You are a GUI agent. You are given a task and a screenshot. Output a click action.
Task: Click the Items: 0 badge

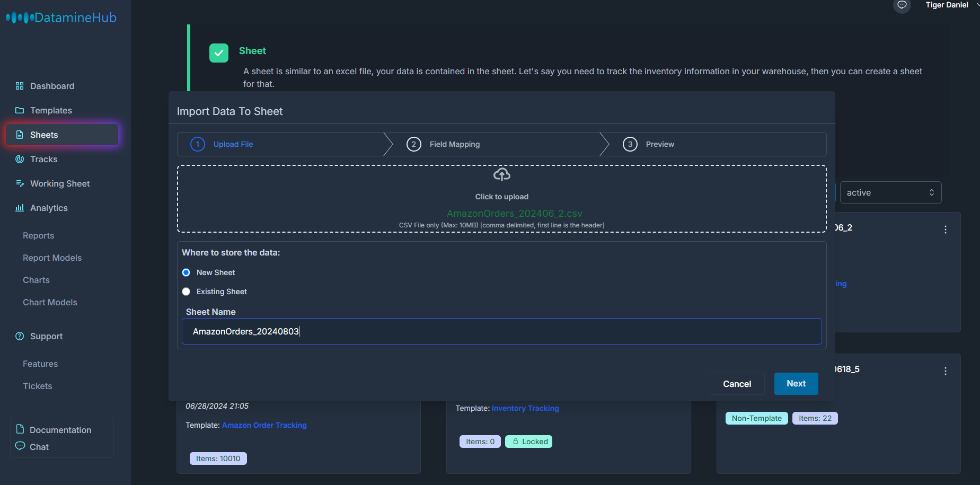click(480, 442)
